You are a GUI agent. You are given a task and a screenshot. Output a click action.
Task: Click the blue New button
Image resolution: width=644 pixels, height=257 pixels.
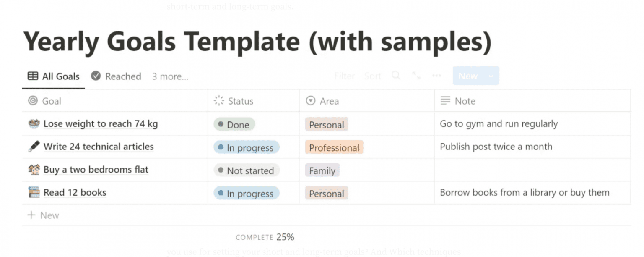tap(468, 76)
